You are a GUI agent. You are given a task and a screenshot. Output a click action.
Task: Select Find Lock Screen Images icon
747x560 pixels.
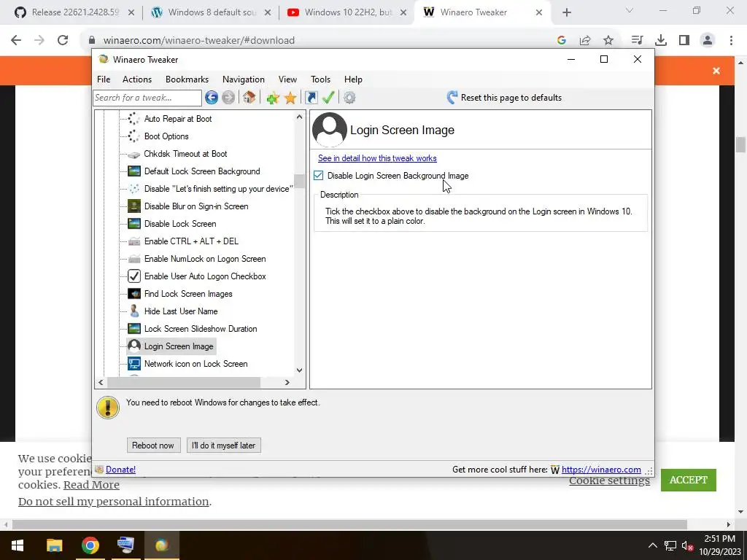134,294
